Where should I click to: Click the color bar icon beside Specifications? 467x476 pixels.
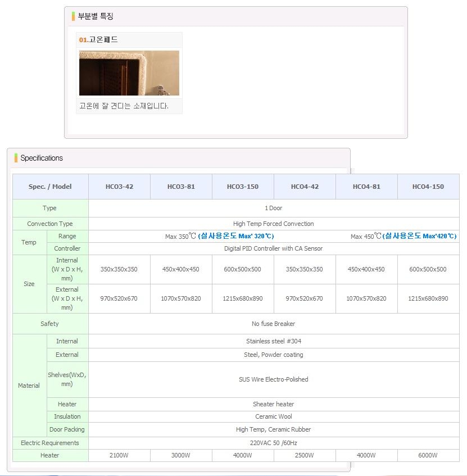pyautogui.click(x=16, y=158)
